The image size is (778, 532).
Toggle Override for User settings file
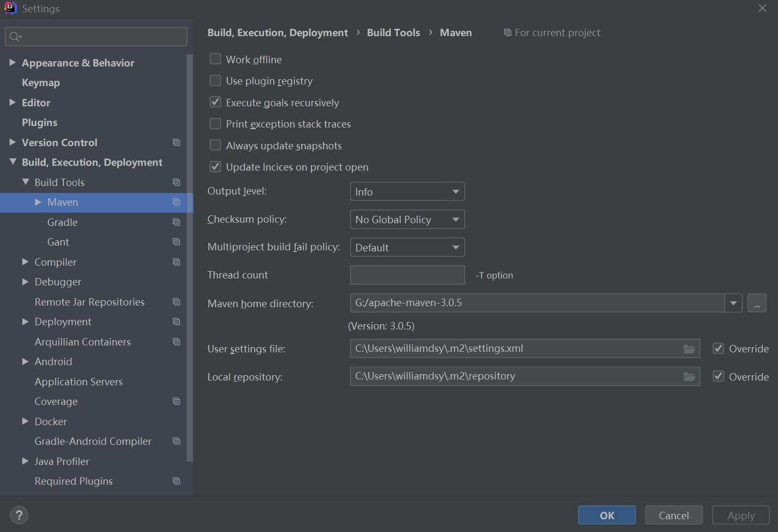click(718, 349)
